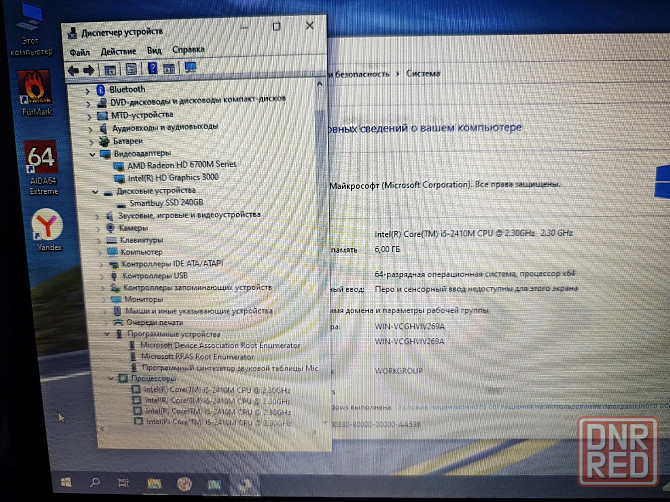Select first Intel Core i5-2410M processor entry

pos(217,390)
